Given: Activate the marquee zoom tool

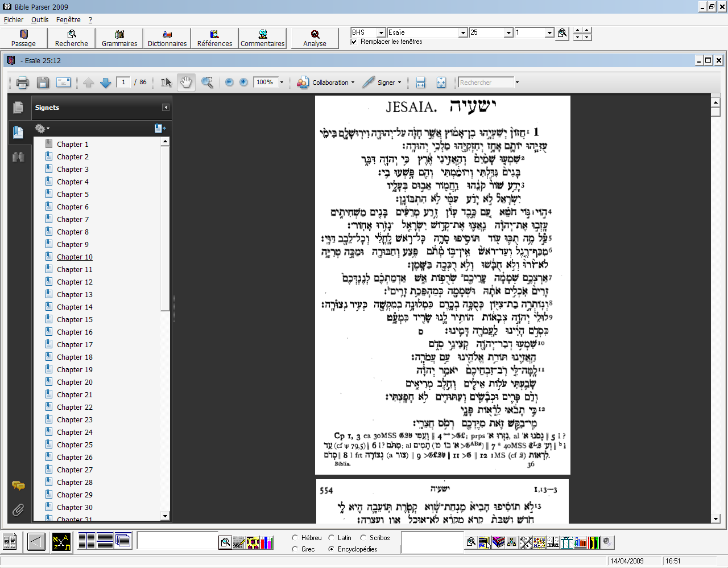Looking at the screenshot, I should pos(208,83).
